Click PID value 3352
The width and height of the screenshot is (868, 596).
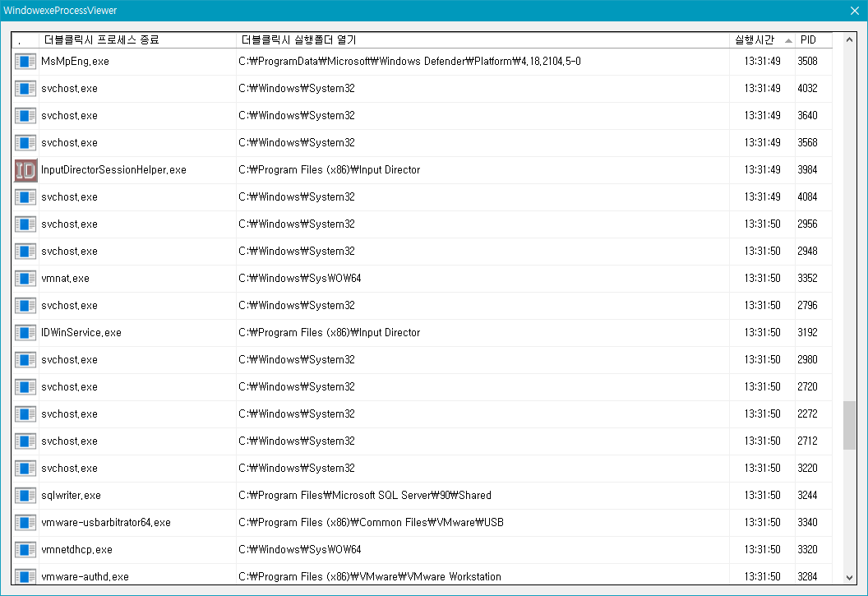(807, 279)
